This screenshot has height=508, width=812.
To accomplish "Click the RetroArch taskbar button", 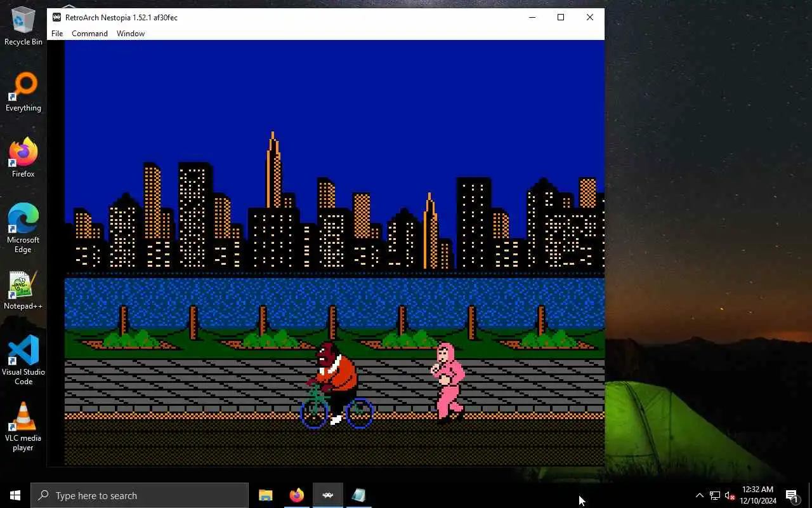I will [x=328, y=495].
